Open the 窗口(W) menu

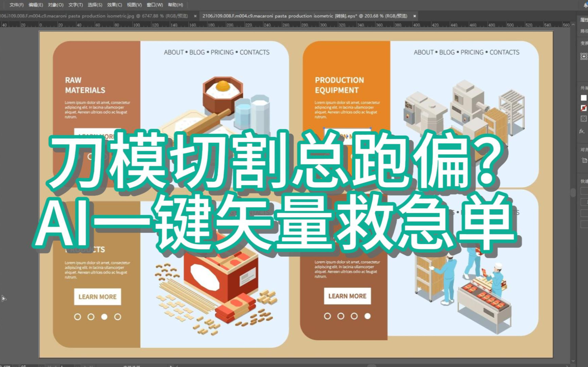tap(155, 5)
